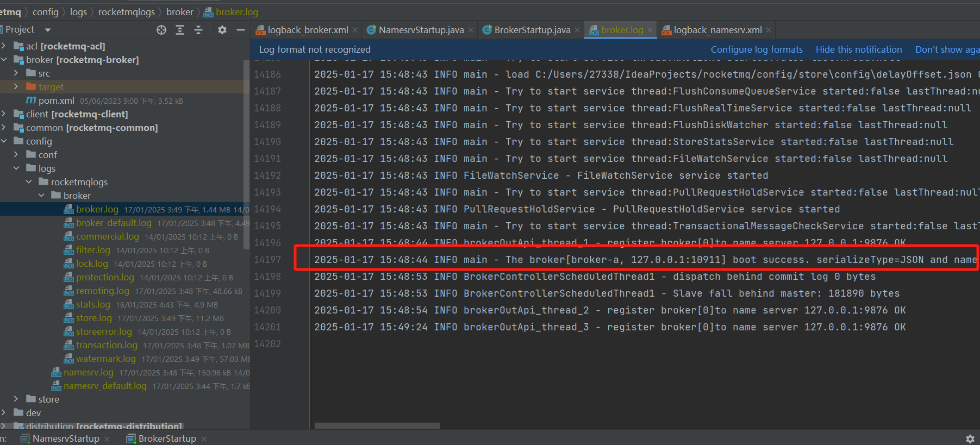Screen dimensions: 980x445
Task: Click the Select Opened File target icon
Action: (161, 30)
